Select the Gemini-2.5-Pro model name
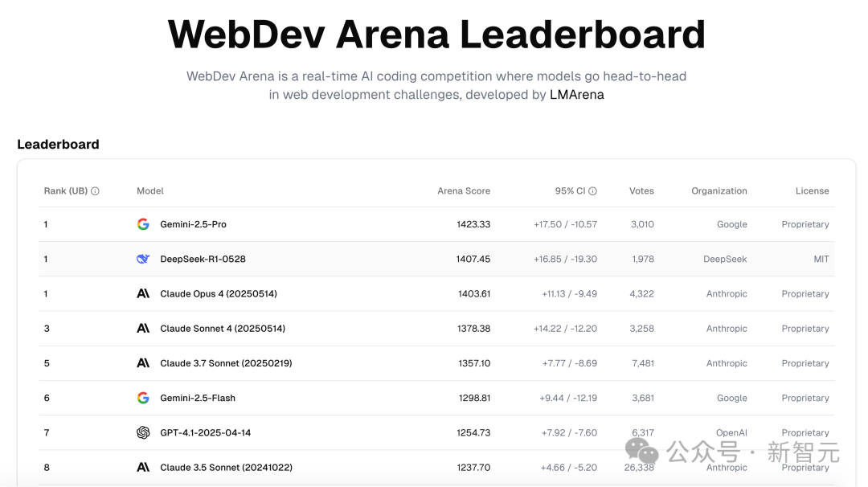This screenshot has width=868, height=487. tap(193, 224)
